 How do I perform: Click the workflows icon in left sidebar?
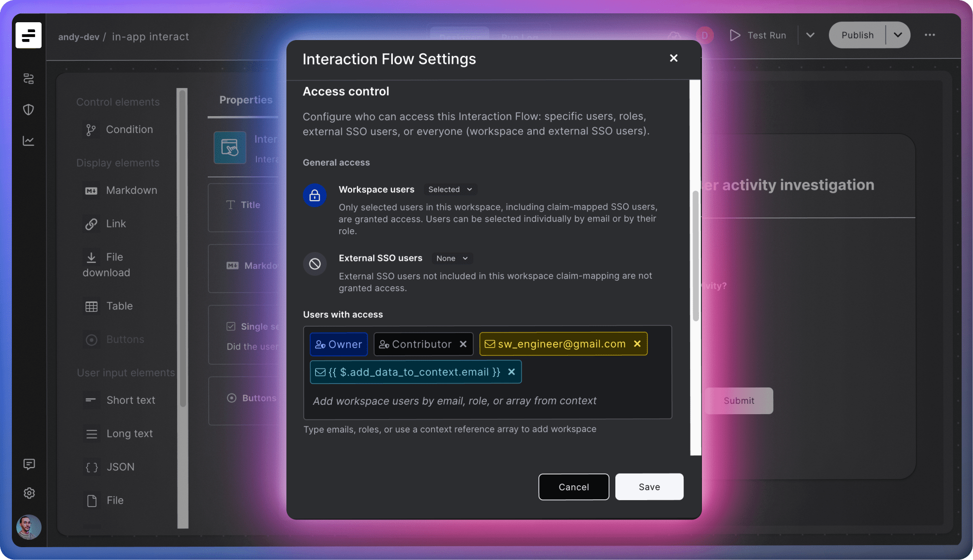tap(29, 79)
